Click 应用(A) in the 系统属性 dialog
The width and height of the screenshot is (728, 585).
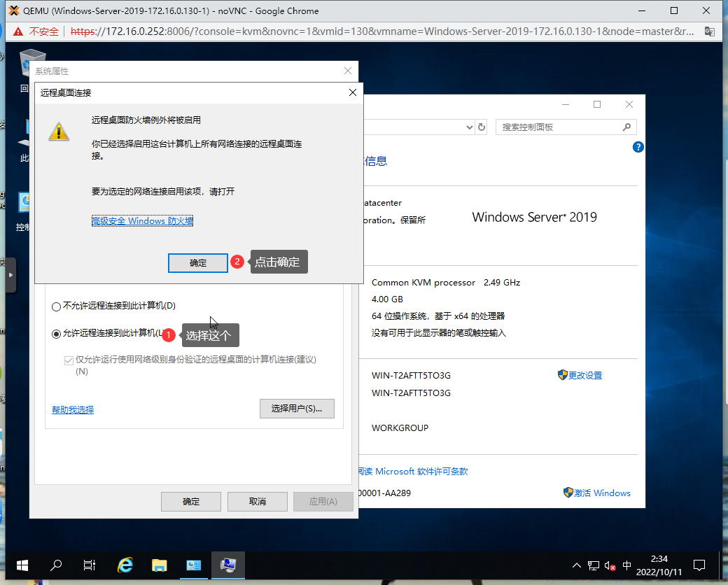tap(323, 502)
